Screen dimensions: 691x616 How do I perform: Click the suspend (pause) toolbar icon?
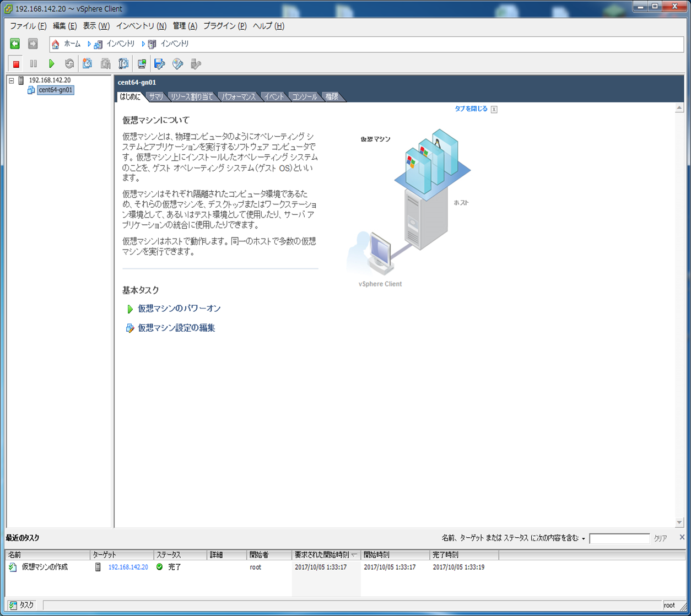(34, 64)
